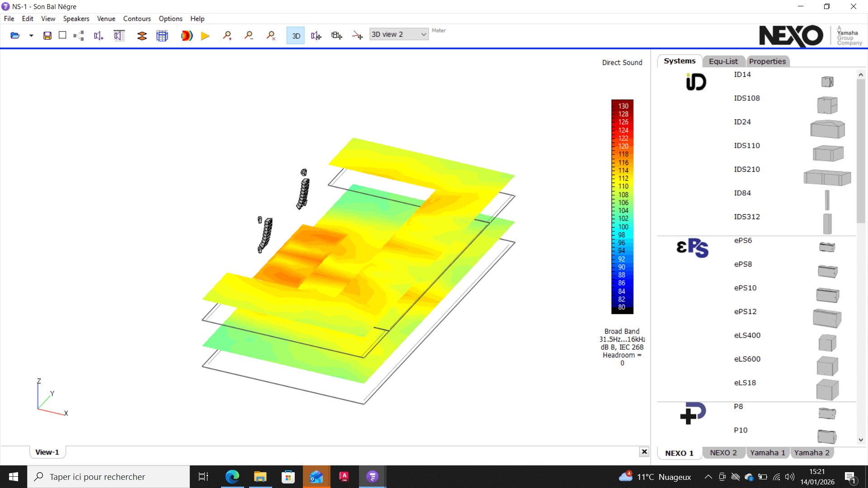
Task: Select the ID24 speaker thumbnail
Action: coord(827,129)
